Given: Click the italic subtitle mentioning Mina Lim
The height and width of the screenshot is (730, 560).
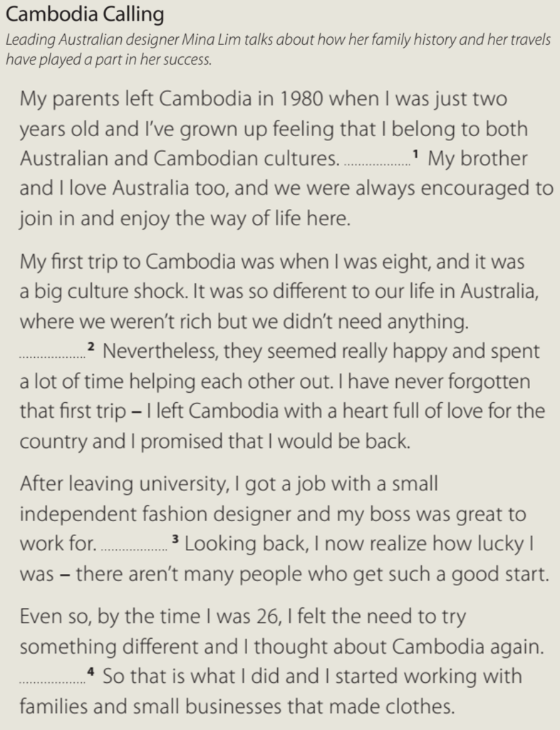Looking at the screenshot, I should pyautogui.click(x=278, y=50).
